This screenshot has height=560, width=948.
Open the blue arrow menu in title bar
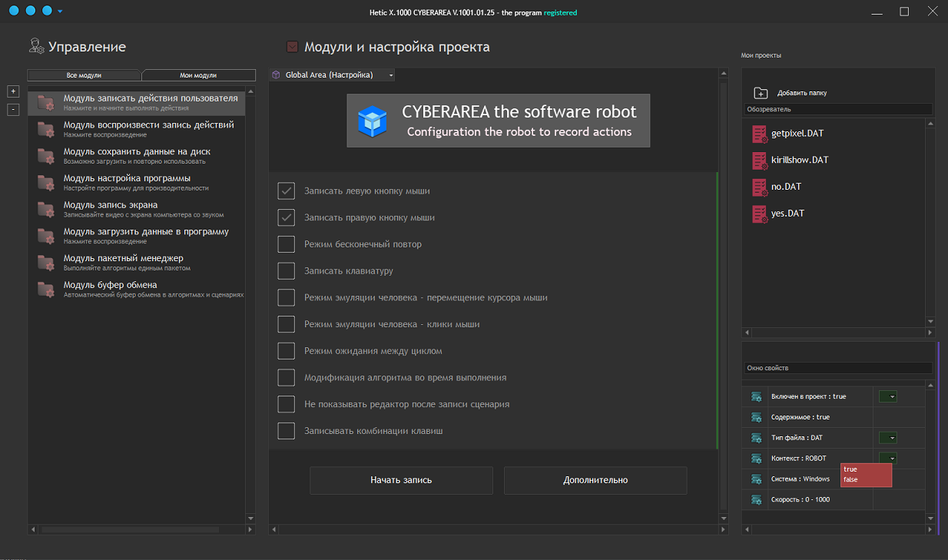(x=60, y=12)
